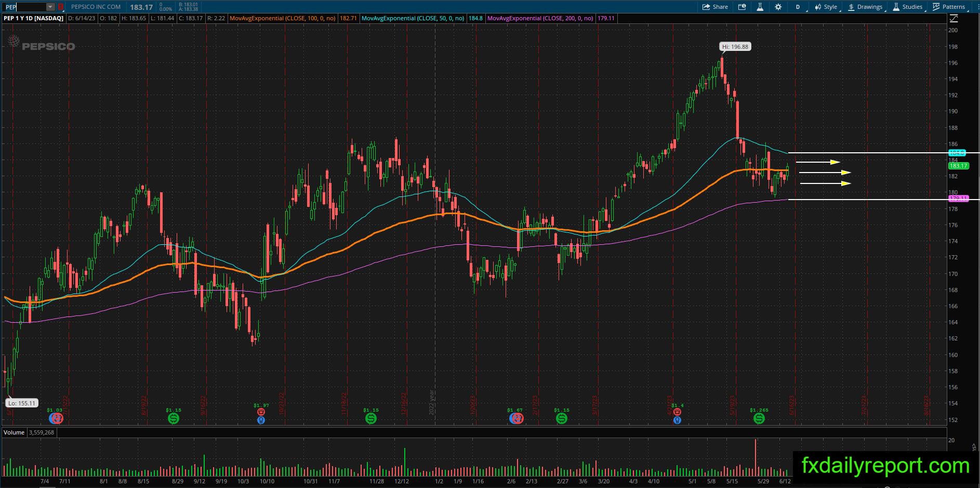Select the 100-period MovAvgExponential label
Screen dimensions: 980x488
tap(283, 18)
